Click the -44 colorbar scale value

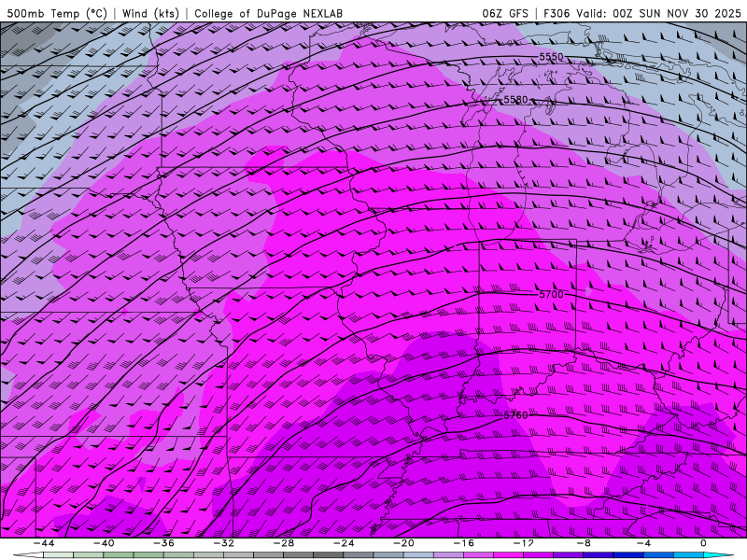pyautogui.click(x=44, y=543)
